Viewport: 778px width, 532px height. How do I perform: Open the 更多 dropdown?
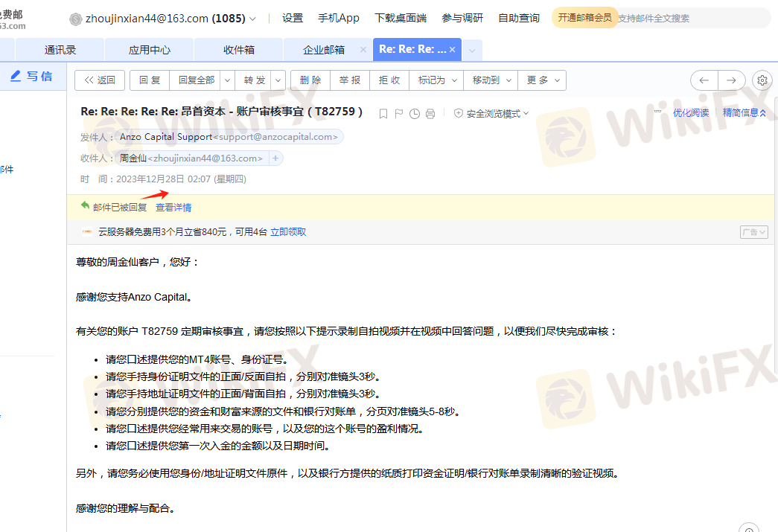pyautogui.click(x=542, y=80)
